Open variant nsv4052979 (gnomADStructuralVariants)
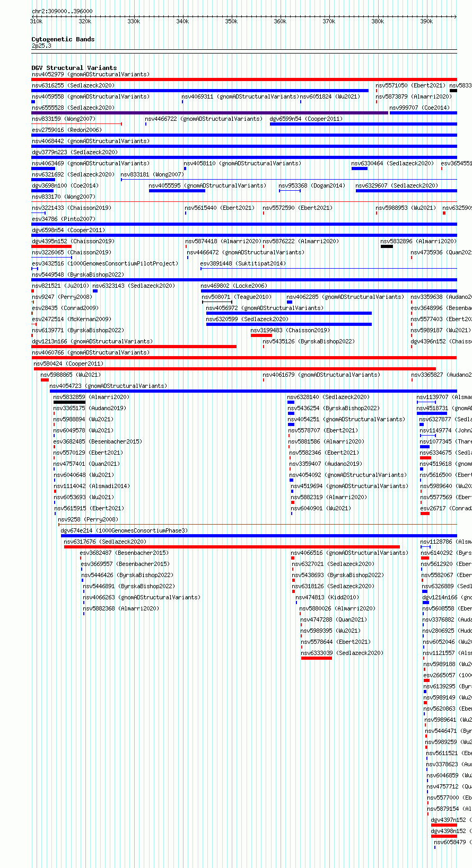 (91, 74)
